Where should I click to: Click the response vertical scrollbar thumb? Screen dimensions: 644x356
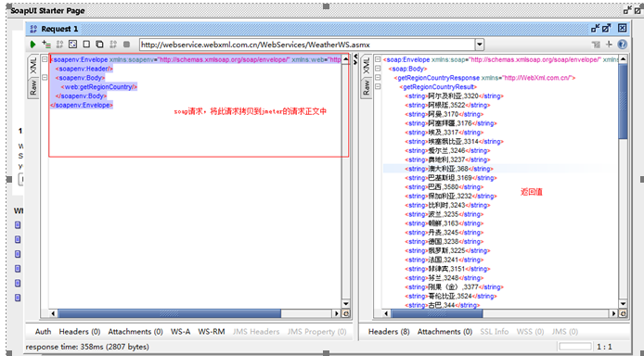(x=623, y=101)
